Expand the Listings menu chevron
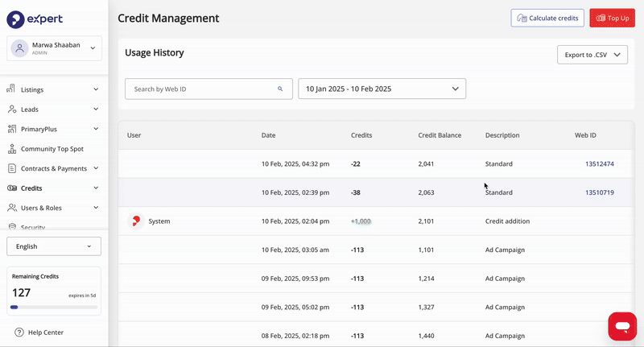This screenshot has width=644, height=347. pos(96,89)
